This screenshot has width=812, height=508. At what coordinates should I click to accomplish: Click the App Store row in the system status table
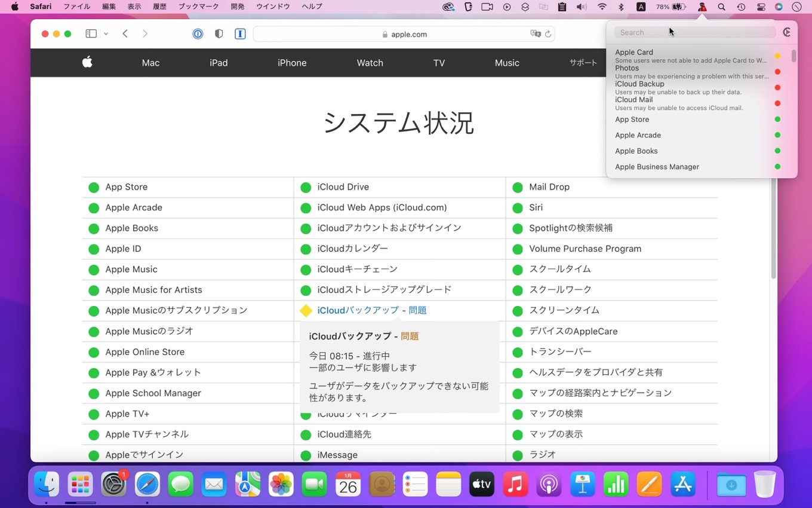point(187,187)
